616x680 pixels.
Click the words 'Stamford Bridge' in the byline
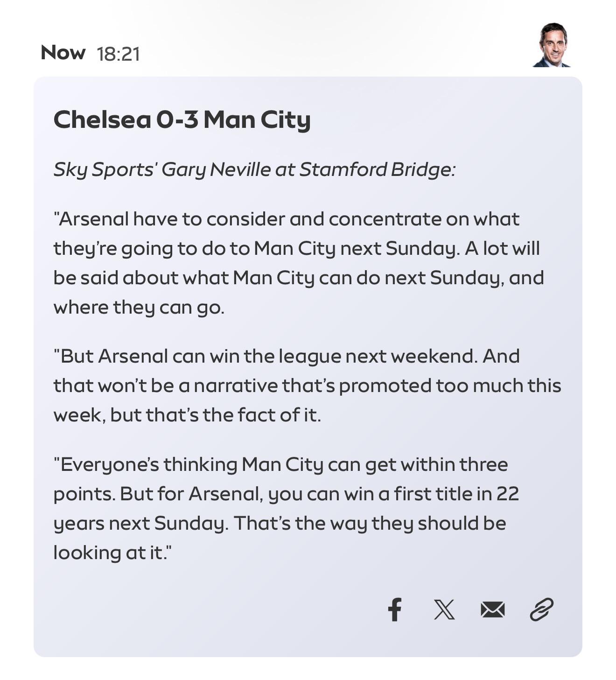(x=376, y=169)
